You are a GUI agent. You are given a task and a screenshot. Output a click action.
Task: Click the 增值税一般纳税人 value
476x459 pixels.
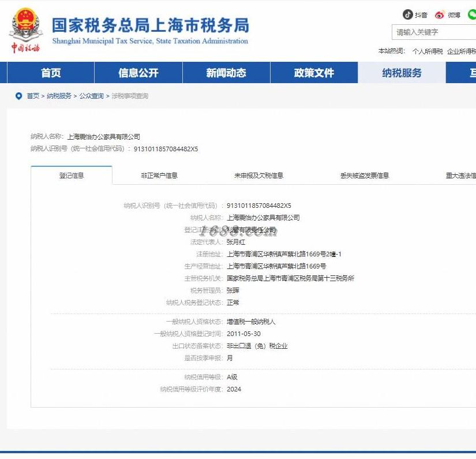coord(251,322)
